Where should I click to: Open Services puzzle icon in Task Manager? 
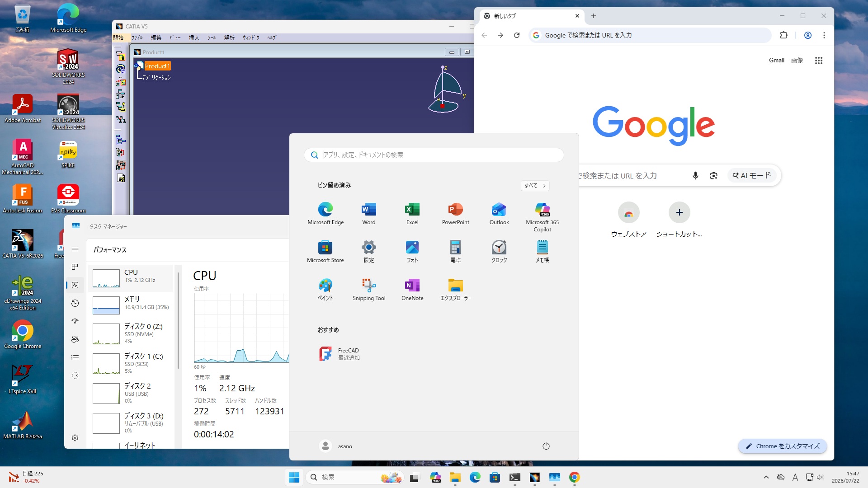pos(75,375)
